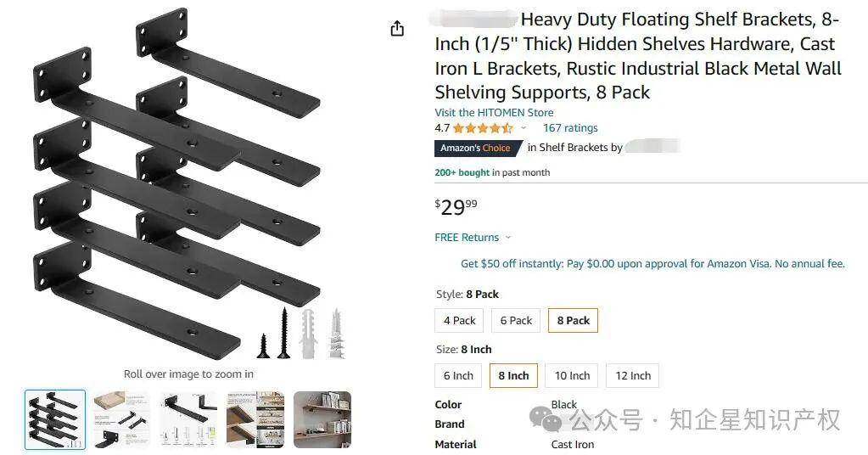
Task: Expand the FREE Returns dropdown
Action: pyautogui.click(x=473, y=238)
